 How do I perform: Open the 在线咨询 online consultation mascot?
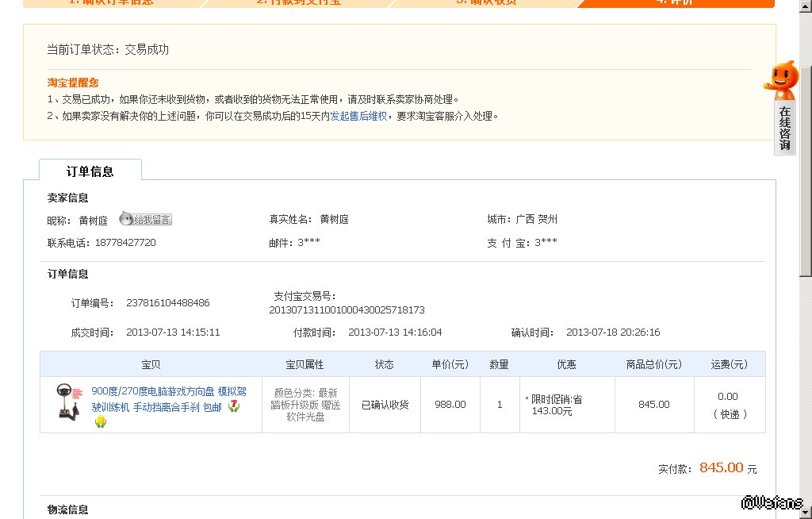783,107
